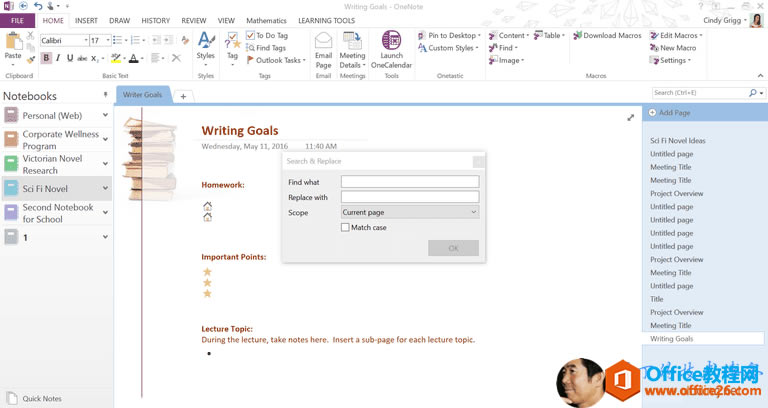
Task: Click the clear formatting icon
Action: pyautogui.click(x=185, y=40)
